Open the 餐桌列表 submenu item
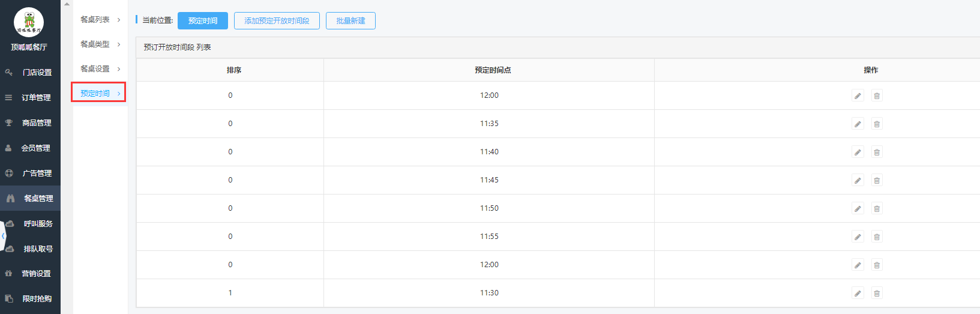This screenshot has width=980, height=314. click(x=100, y=20)
